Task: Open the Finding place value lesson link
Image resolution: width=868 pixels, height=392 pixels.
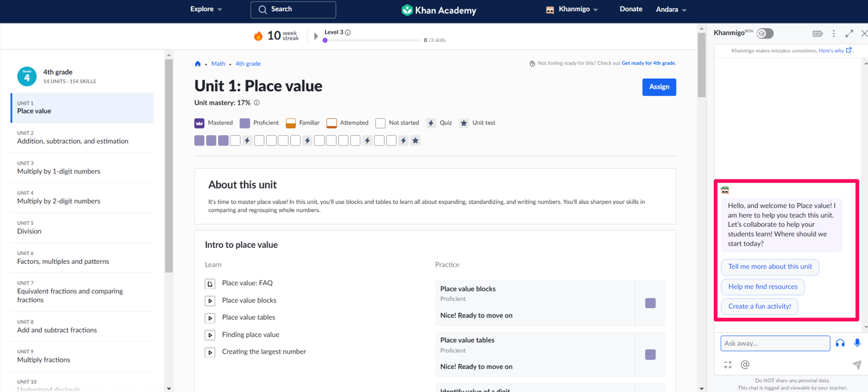Action: pyautogui.click(x=251, y=335)
